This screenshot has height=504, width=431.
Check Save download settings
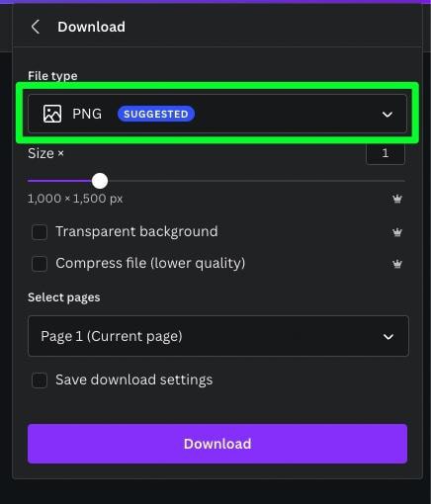click(x=40, y=380)
